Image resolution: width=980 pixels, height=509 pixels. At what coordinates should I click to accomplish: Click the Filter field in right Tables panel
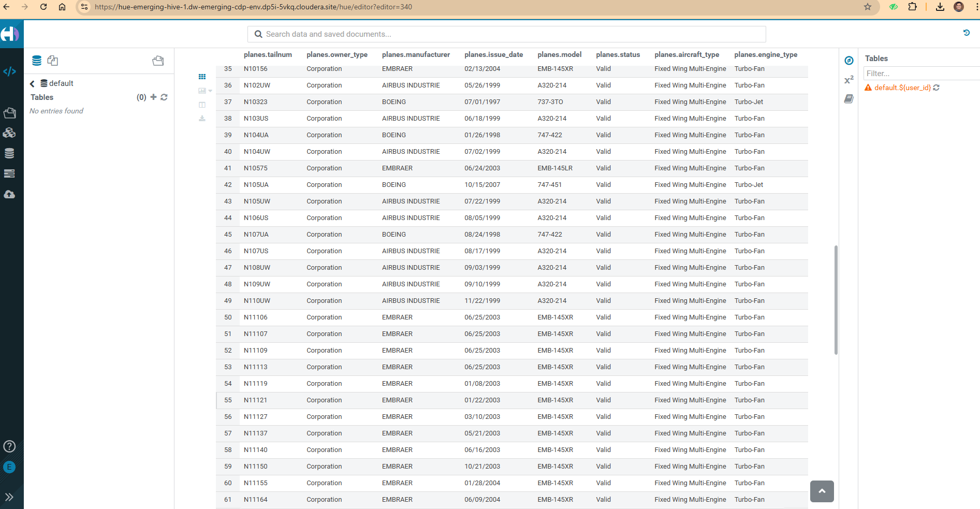pos(920,74)
